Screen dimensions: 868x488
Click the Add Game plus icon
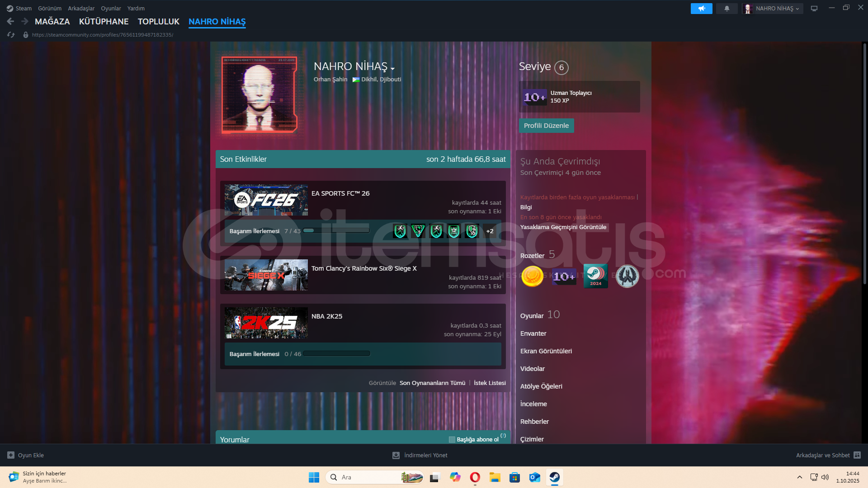point(11,455)
